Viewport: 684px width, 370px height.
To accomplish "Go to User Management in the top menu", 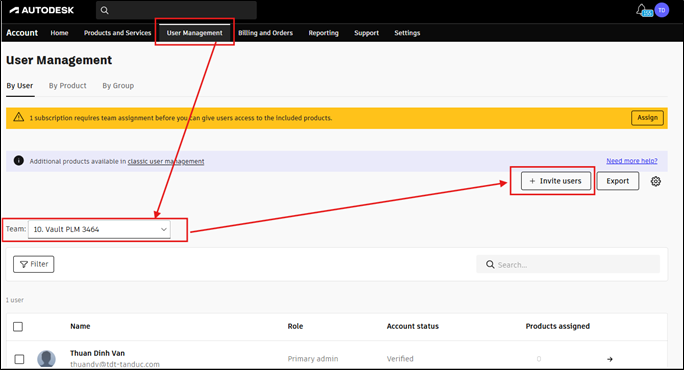I will point(195,33).
